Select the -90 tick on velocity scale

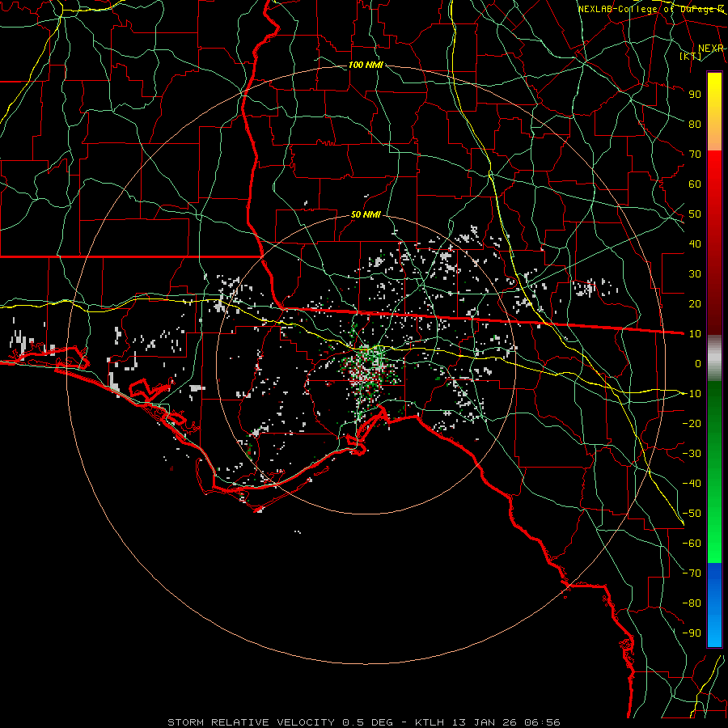coord(692,633)
